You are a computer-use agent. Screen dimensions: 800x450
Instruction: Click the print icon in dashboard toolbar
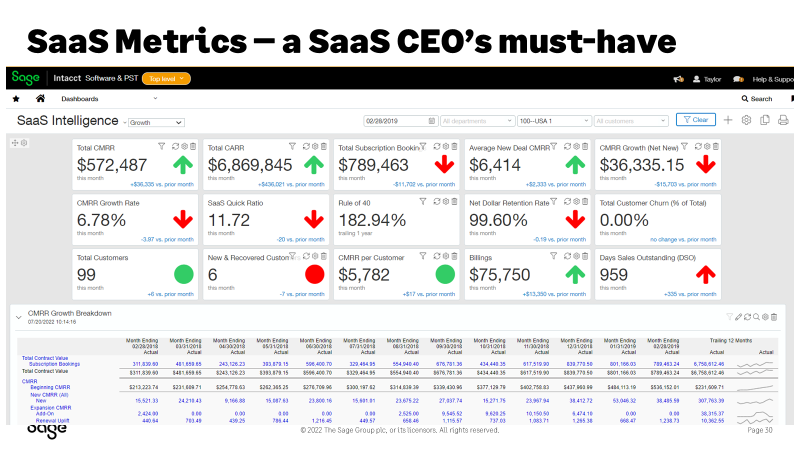[x=782, y=120]
